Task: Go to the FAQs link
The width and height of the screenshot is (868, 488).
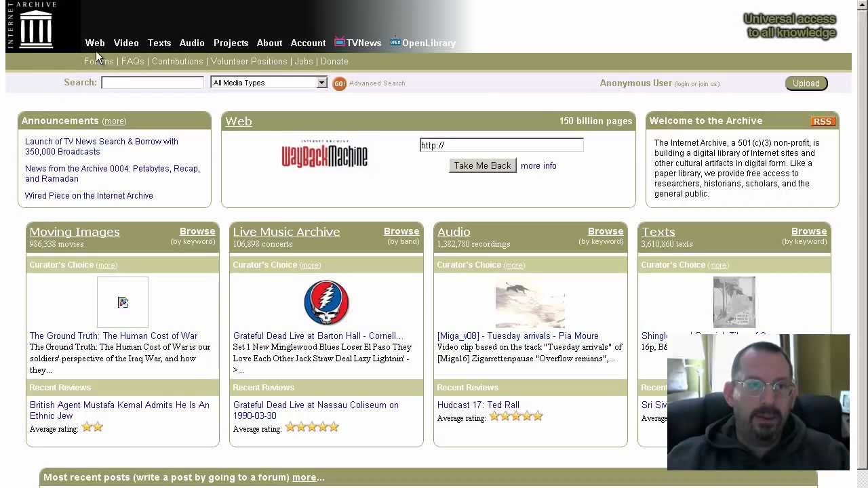Action: point(133,61)
